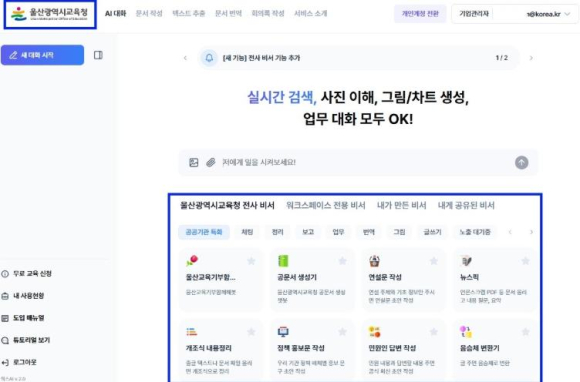Click the 새 대화 시작 button

point(42,55)
